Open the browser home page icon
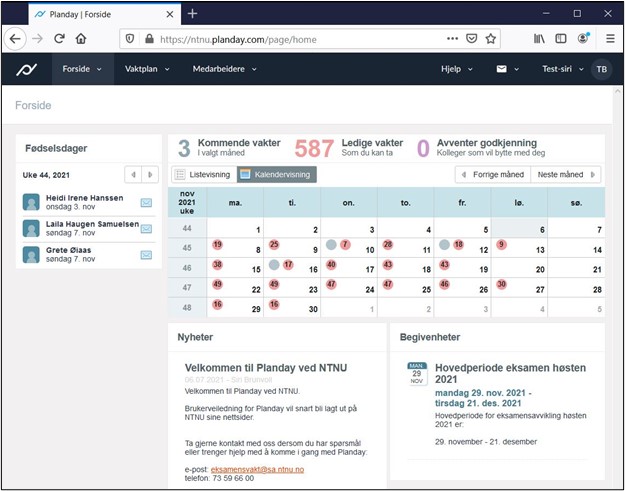The image size is (625, 491). pyautogui.click(x=81, y=39)
